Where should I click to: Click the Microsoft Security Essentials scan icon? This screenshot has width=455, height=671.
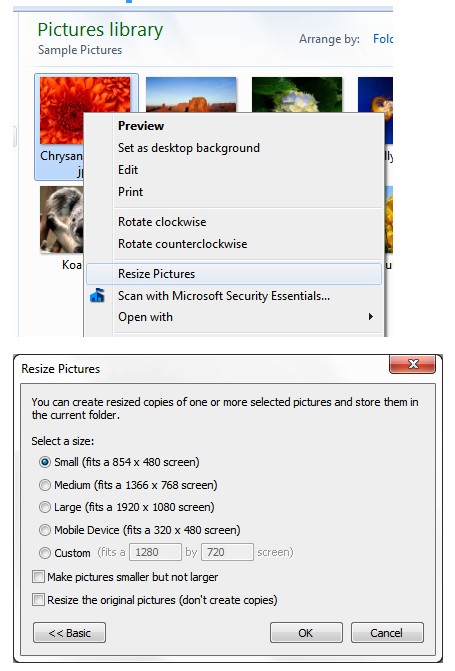(x=97, y=295)
